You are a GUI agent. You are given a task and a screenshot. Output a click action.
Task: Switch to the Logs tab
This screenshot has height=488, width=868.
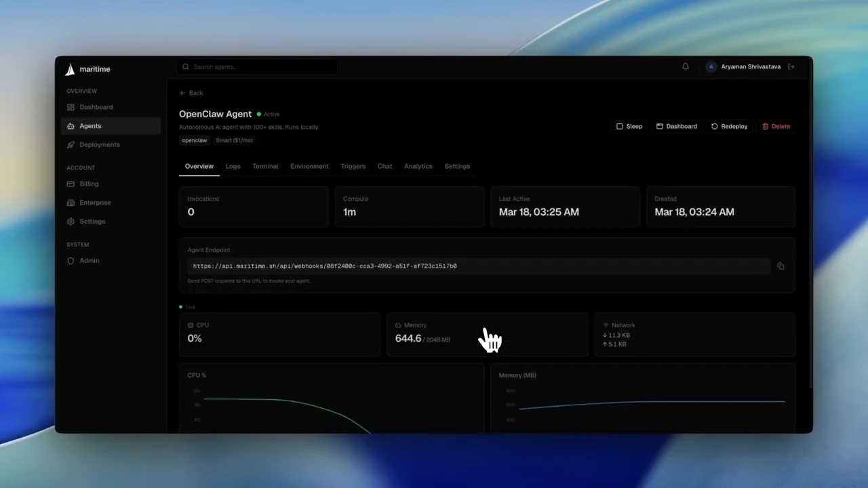[x=233, y=166]
